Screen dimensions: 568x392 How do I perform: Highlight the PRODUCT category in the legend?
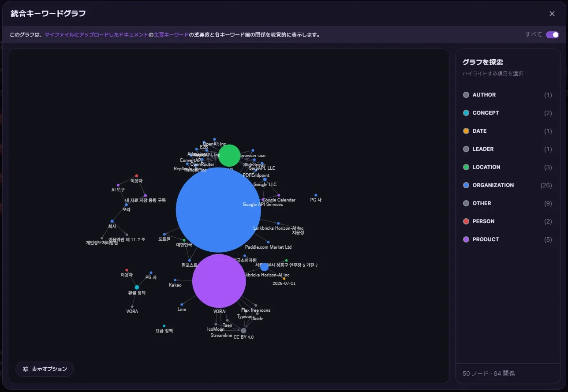[507, 239]
